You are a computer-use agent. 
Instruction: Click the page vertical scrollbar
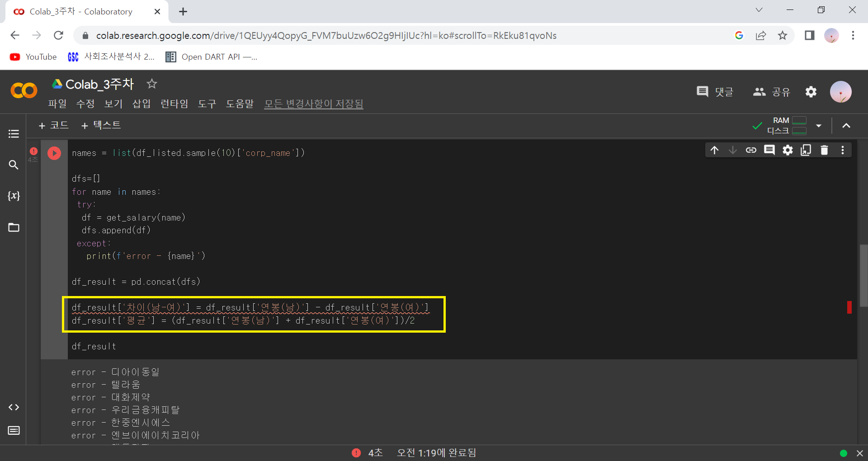pos(863,276)
